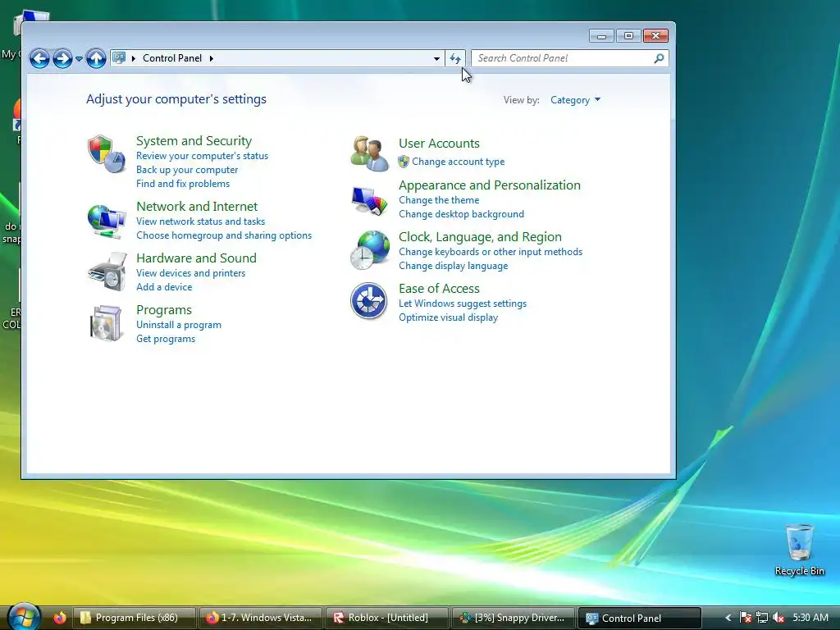Image resolution: width=840 pixels, height=630 pixels.
Task: Open Network and Internet category
Action: click(x=197, y=206)
